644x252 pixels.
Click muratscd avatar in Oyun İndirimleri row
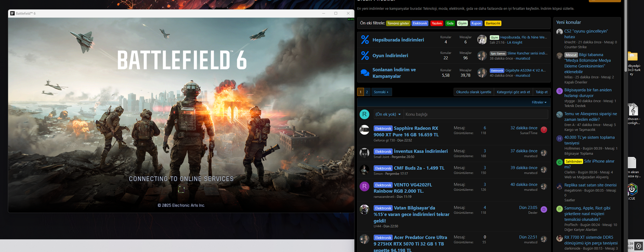click(x=482, y=55)
